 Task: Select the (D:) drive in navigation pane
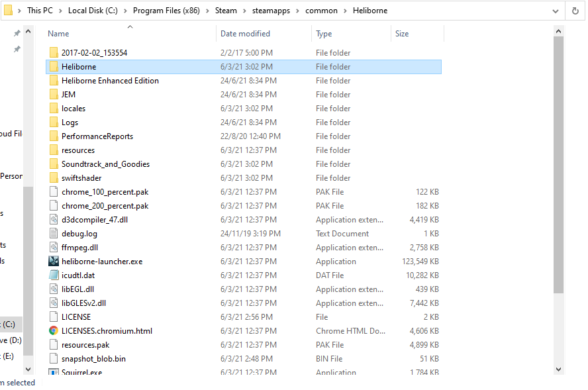11,340
